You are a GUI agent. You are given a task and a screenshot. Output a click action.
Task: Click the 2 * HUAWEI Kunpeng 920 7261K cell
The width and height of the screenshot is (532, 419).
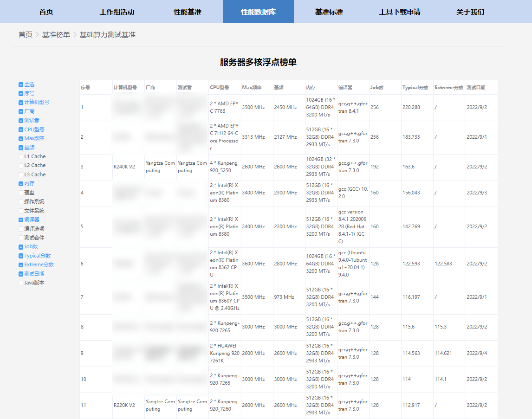point(225,353)
